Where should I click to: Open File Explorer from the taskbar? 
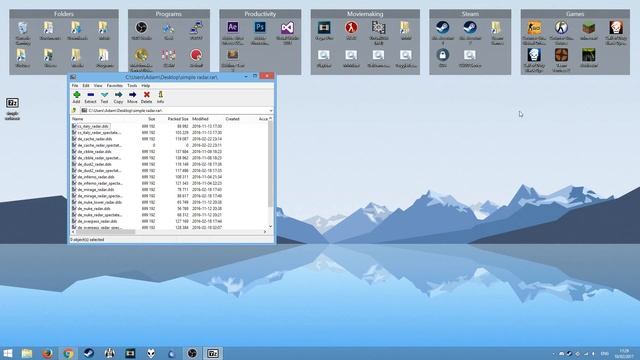click(x=27, y=353)
